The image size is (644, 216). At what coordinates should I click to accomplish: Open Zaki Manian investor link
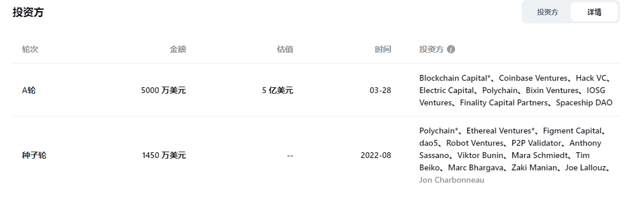click(x=535, y=168)
